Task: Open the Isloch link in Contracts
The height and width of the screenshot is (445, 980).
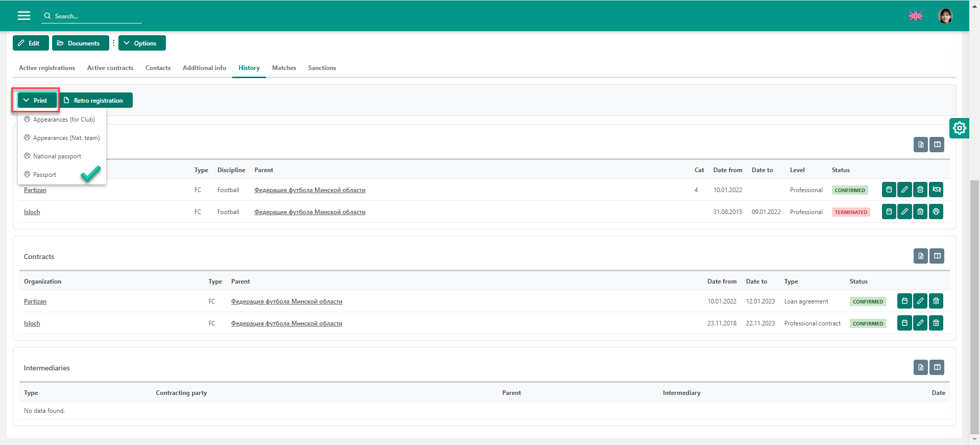Action: coord(32,323)
